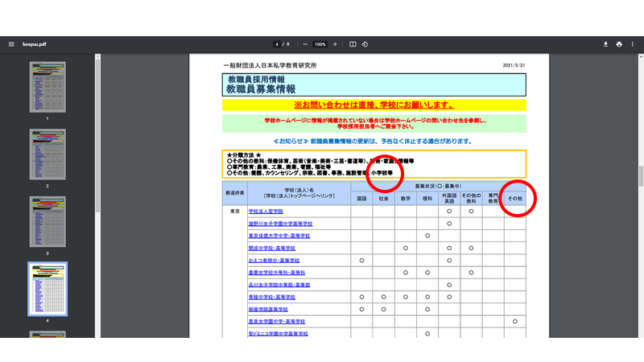Click the 2021/5/21 date text
Screen dimensions: 644x362
coord(514,65)
